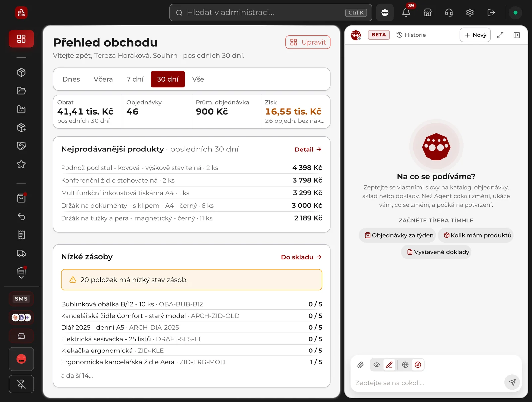532x402 pixels.
Task: Switch to the Dnes tab
Action: coord(71,79)
